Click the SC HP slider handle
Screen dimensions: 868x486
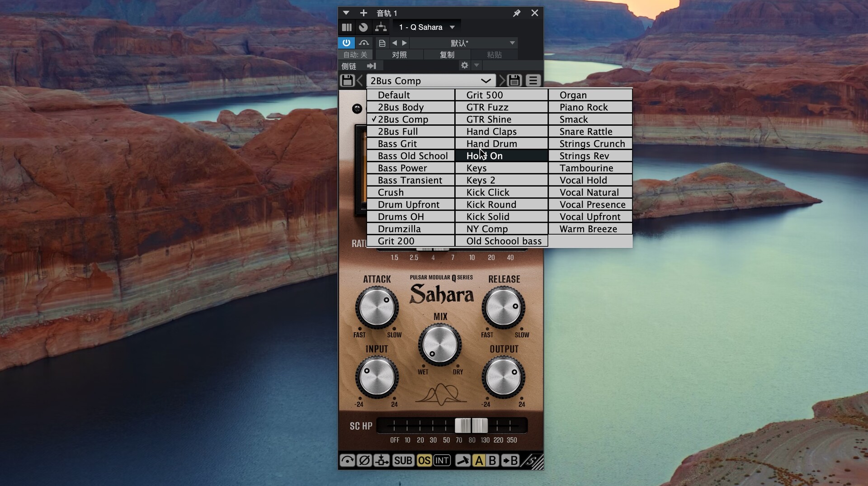(471, 425)
